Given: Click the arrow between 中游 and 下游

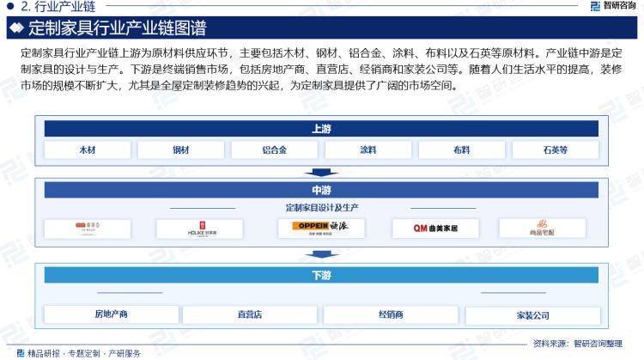Looking at the screenshot, I should [x=321, y=253].
